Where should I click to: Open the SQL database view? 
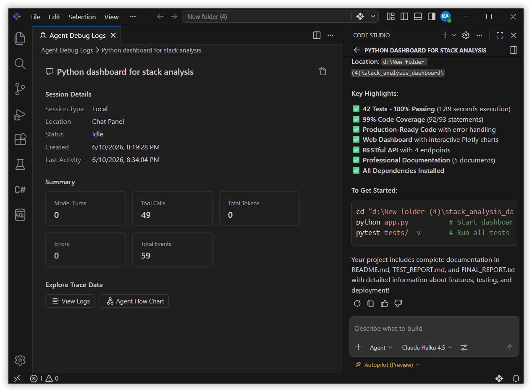click(20, 215)
